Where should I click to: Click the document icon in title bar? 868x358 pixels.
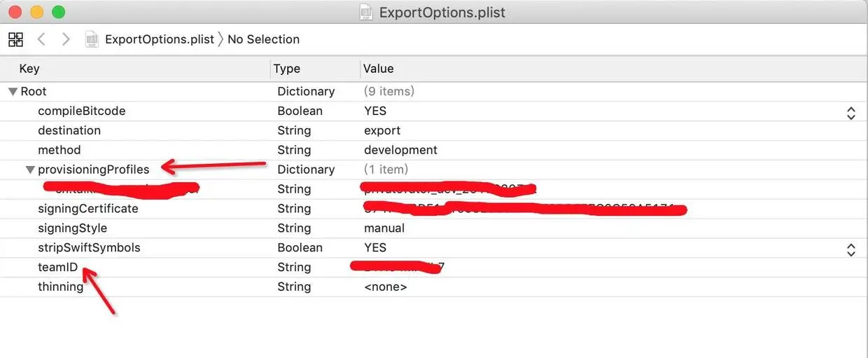pos(366,12)
